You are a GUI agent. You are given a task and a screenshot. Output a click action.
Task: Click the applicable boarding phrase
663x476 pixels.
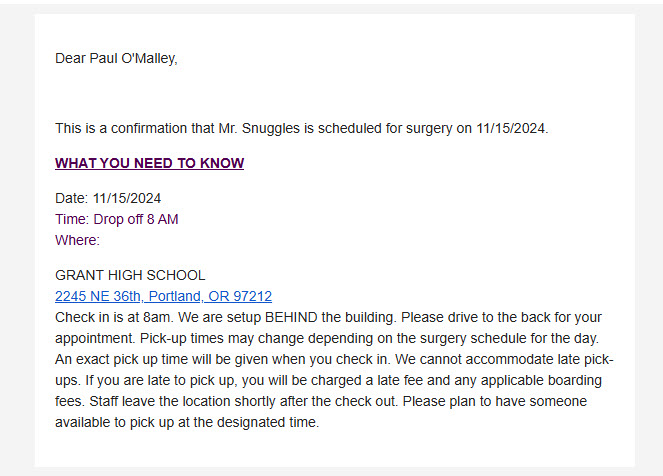pos(541,380)
